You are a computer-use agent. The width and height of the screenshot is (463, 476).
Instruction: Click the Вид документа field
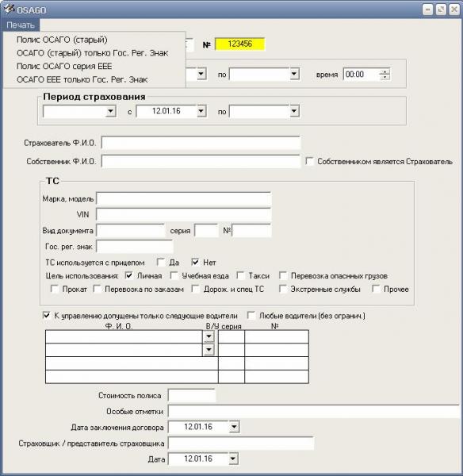131,230
